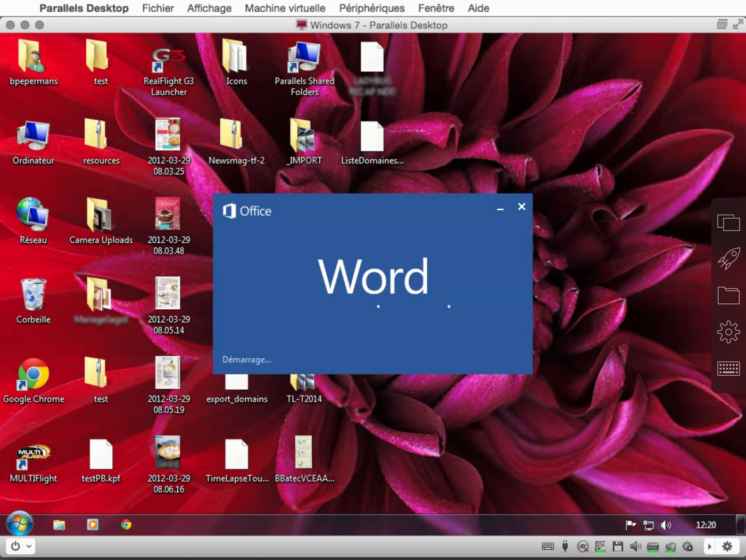
Task: Click the rocket icon in sidebar
Action: pos(728,259)
